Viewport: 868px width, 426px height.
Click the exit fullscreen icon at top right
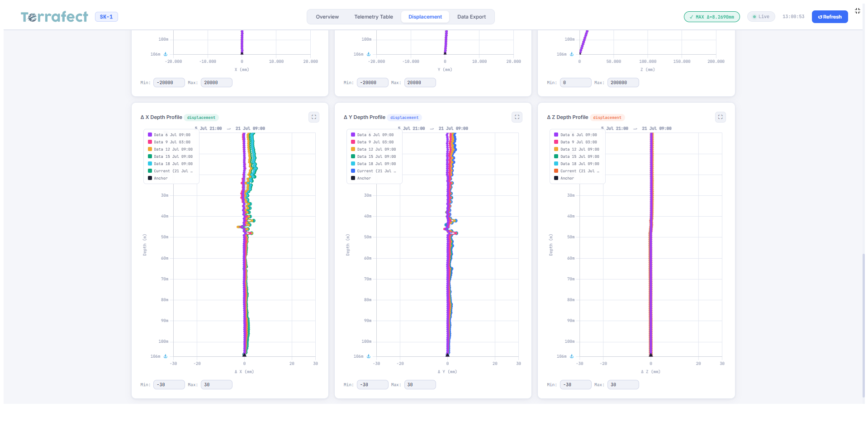pos(858,11)
